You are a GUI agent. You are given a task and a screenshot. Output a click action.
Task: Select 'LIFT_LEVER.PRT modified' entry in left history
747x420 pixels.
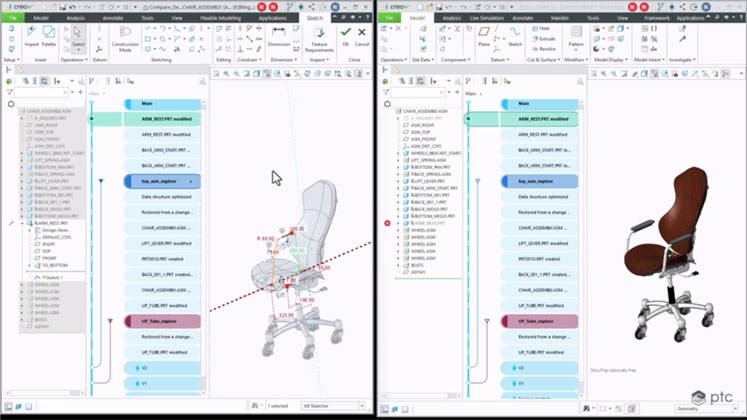click(x=162, y=243)
